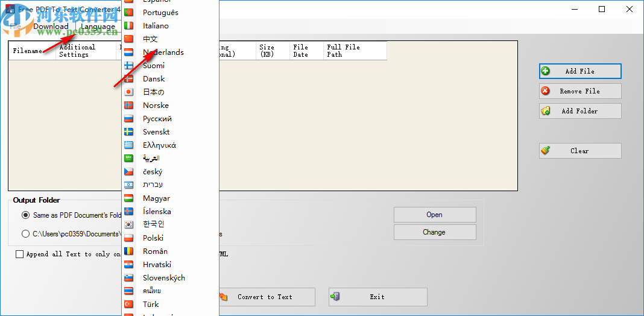Click the Hungary flag icon
Screen dimensions: 644x316
coord(128,198)
